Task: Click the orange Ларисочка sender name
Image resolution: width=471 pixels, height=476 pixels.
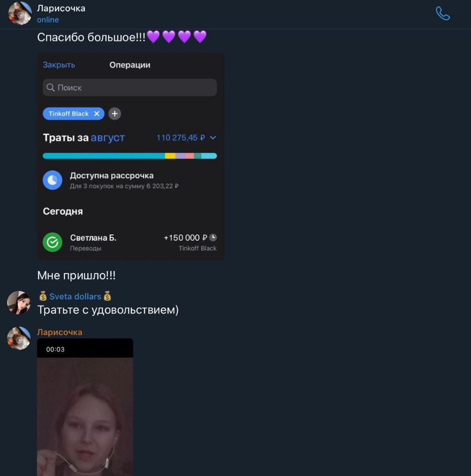Action: tap(60, 332)
